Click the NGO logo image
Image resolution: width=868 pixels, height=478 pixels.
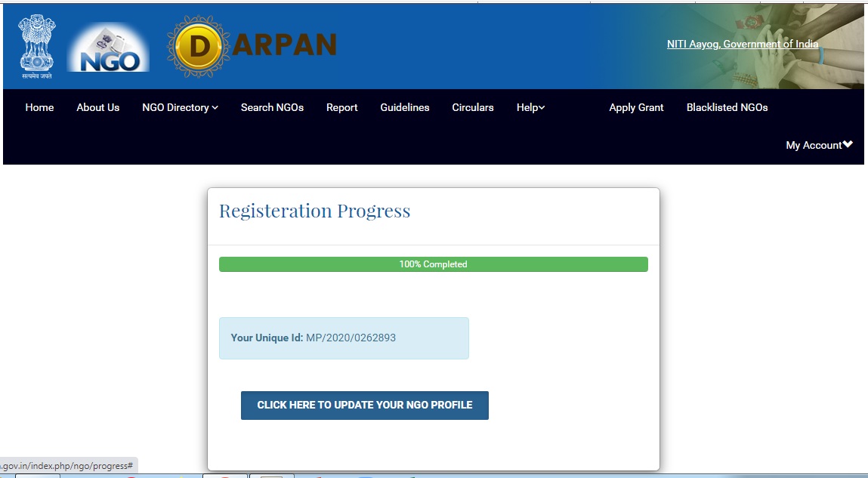[x=108, y=48]
